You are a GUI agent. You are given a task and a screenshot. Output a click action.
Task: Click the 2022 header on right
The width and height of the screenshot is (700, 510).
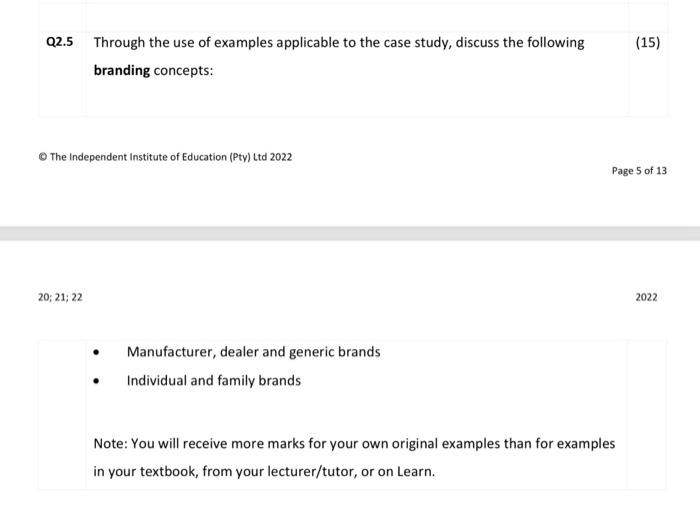point(646,297)
